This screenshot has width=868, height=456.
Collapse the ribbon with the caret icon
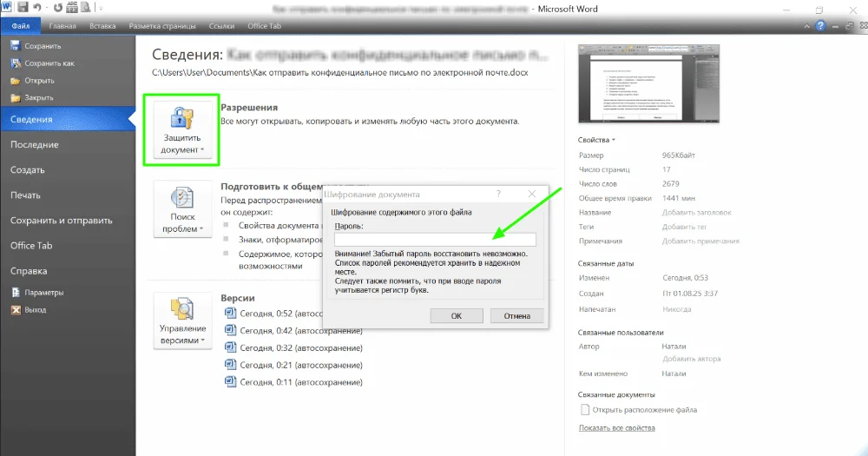click(806, 26)
